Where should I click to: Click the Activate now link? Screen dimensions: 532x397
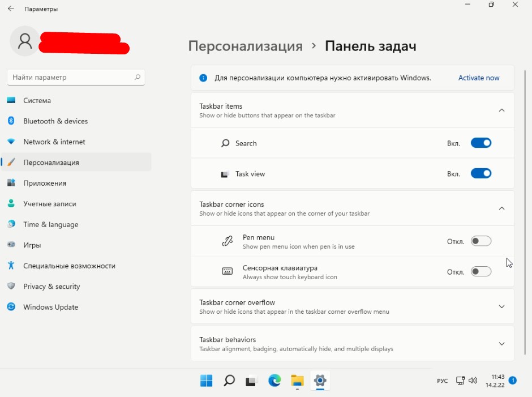(479, 78)
